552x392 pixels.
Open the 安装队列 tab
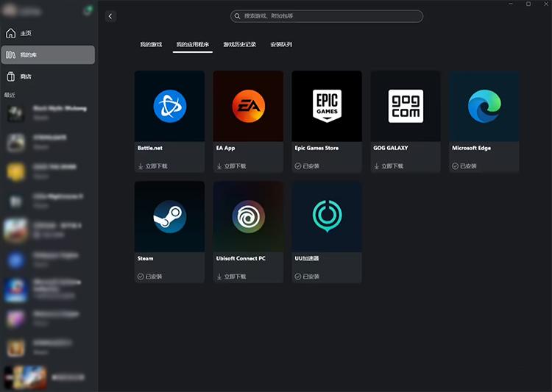pos(281,45)
